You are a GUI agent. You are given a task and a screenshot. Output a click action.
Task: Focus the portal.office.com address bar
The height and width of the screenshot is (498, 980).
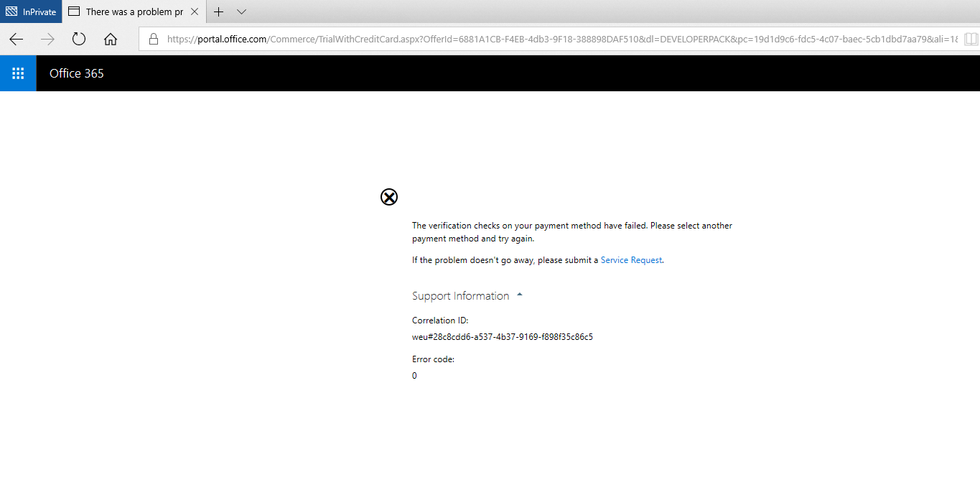[x=560, y=39]
